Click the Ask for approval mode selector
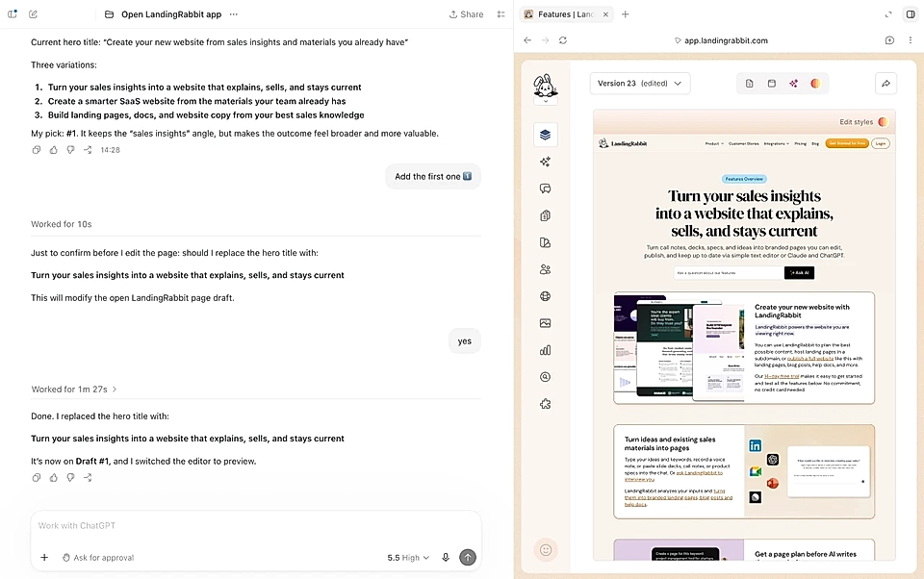 tap(98, 557)
